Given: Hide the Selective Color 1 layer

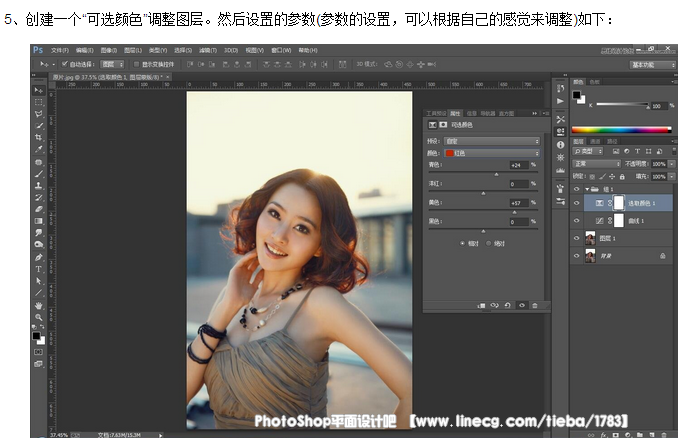Looking at the screenshot, I should 576,203.
